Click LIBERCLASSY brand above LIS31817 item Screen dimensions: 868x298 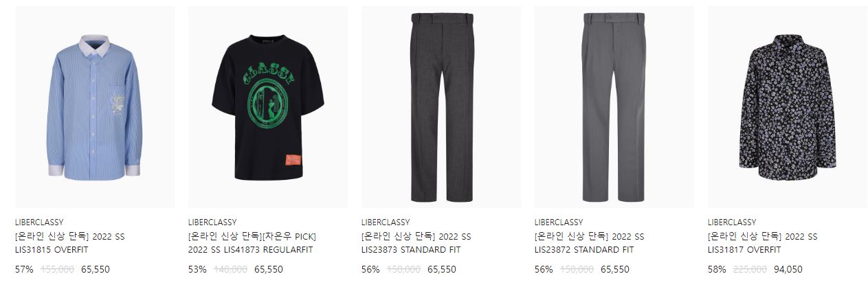coord(732,222)
